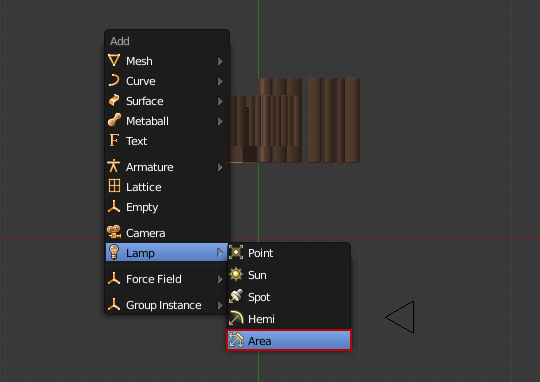Image resolution: width=540 pixels, height=382 pixels.
Task: Expand the Curve submenu arrow
Action: tap(220, 81)
